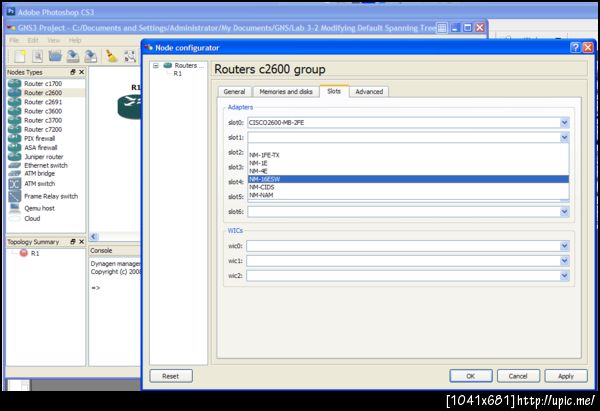Choose NM-1FE-TX from the slot1 list
Image resolution: width=600 pixels, height=411 pixels.
(408, 155)
